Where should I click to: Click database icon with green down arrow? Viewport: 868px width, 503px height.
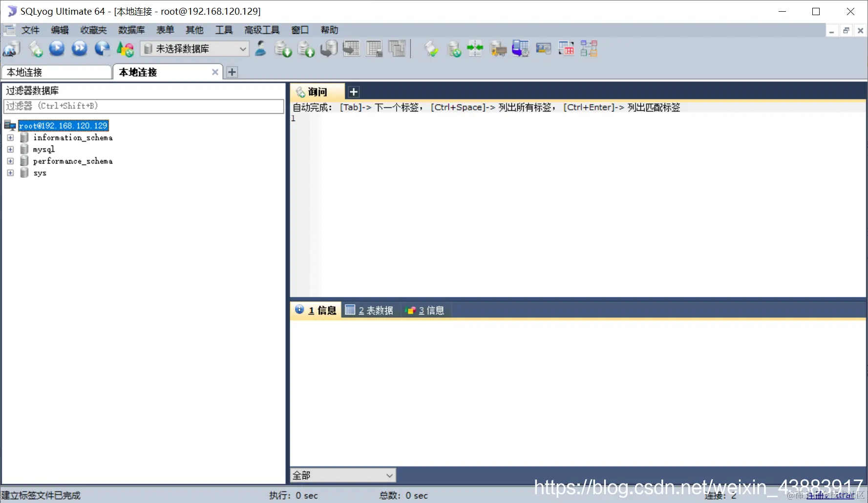(x=283, y=49)
